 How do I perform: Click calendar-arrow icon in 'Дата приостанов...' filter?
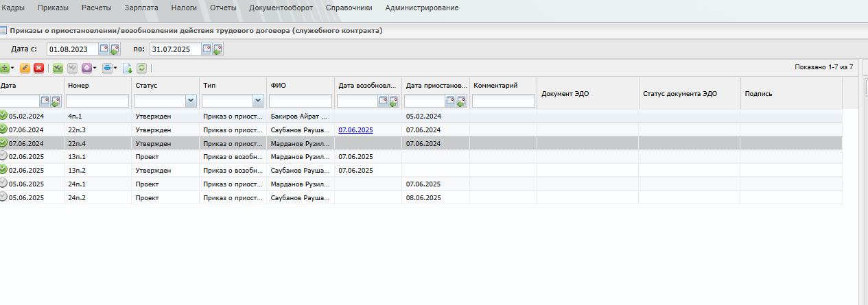[x=462, y=101]
